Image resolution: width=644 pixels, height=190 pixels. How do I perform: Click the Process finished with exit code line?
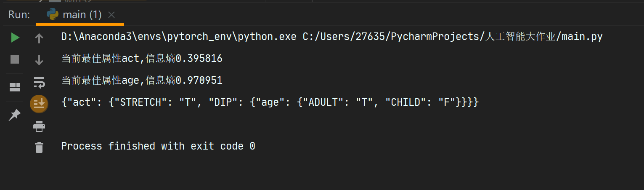click(158, 146)
